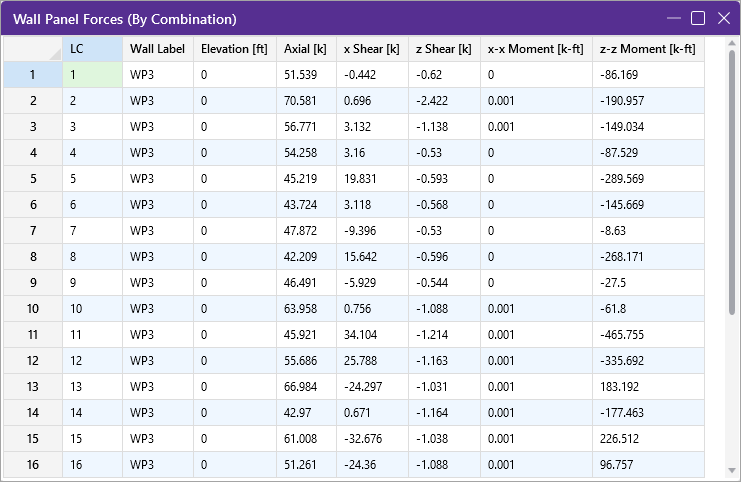Click the x Shear [k] column header

371,49
